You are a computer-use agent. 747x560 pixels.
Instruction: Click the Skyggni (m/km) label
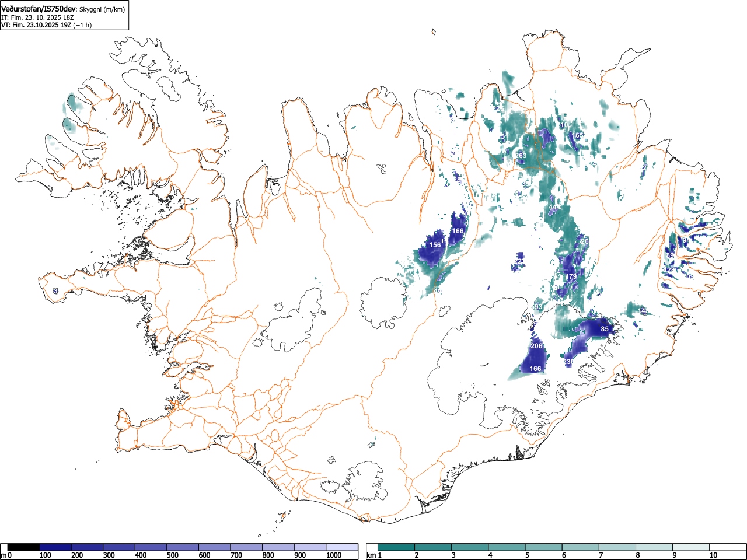pyautogui.click(x=102, y=9)
